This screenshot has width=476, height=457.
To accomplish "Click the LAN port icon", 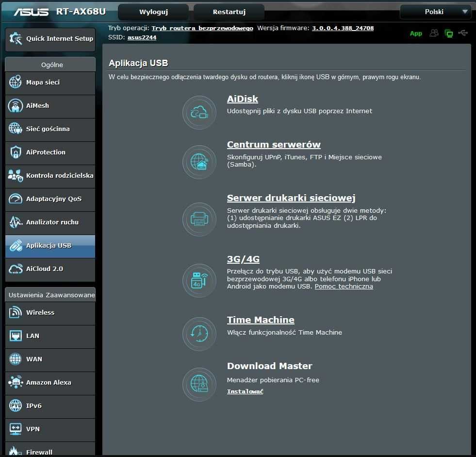I will tap(15, 336).
